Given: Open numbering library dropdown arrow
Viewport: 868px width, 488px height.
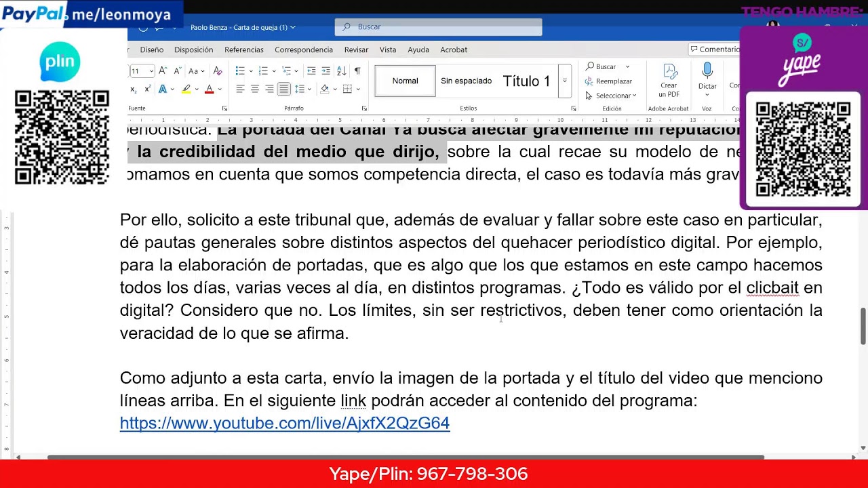Looking at the screenshot, I should pos(274,70).
